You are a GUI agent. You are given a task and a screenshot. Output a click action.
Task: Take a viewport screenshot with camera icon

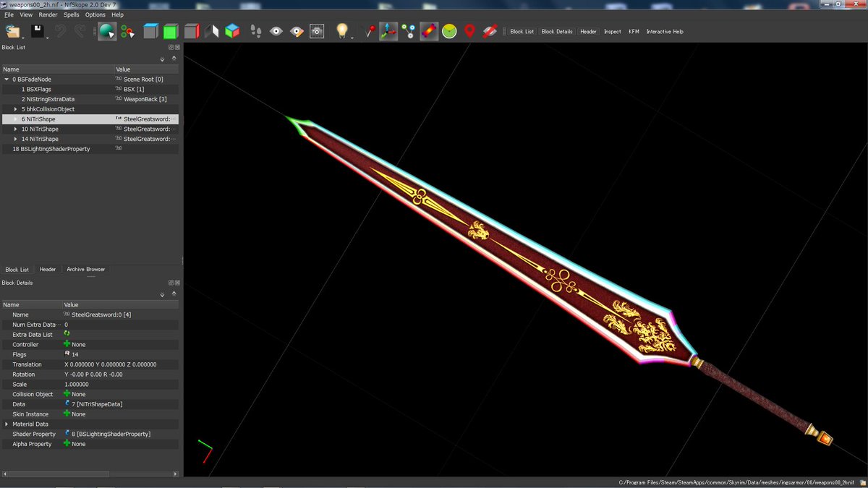[x=317, y=31]
